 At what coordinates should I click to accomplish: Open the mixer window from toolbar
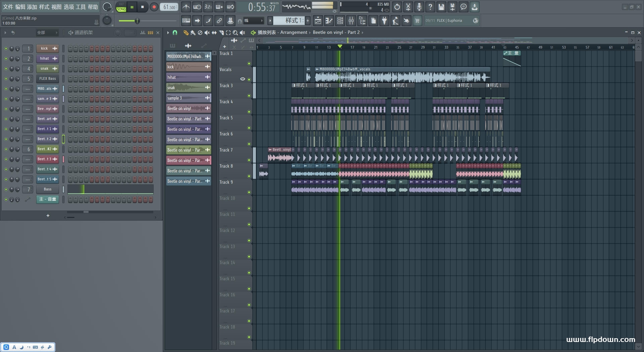(351, 21)
